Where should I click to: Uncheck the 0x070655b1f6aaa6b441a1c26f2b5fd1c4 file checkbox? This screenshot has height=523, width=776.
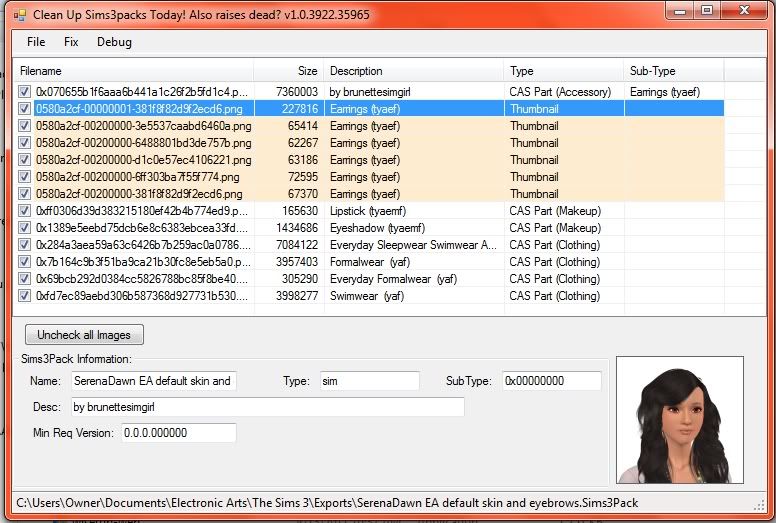point(24,92)
